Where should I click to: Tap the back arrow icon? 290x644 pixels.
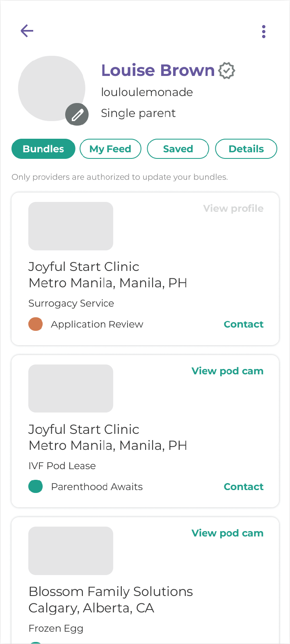click(x=27, y=31)
